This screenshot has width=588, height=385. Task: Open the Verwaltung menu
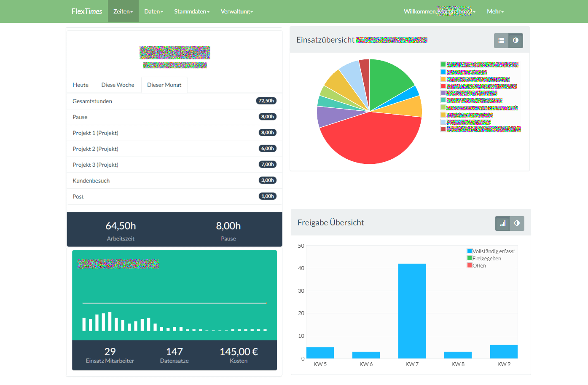tap(236, 11)
